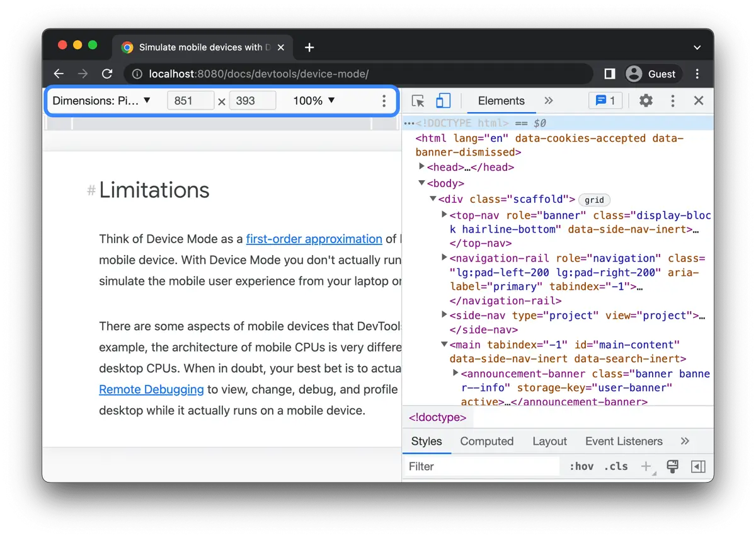Click the browser forward arrow

click(83, 74)
